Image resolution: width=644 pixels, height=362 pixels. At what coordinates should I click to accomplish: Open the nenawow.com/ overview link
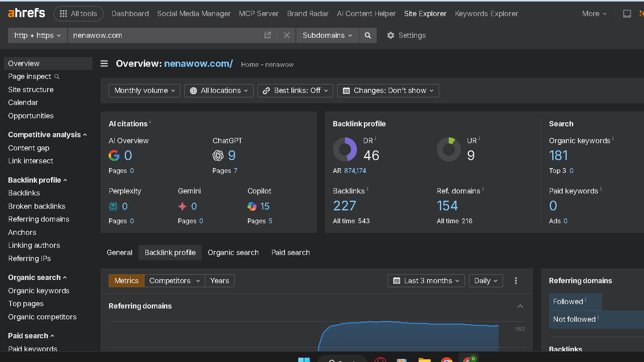pyautogui.click(x=198, y=64)
